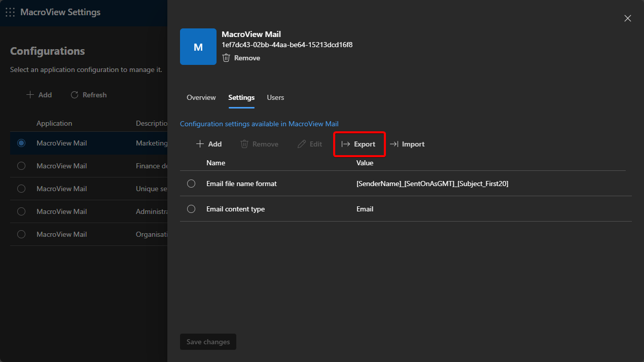Click the configuration GUID starting with 1ef7dc43

(x=287, y=45)
